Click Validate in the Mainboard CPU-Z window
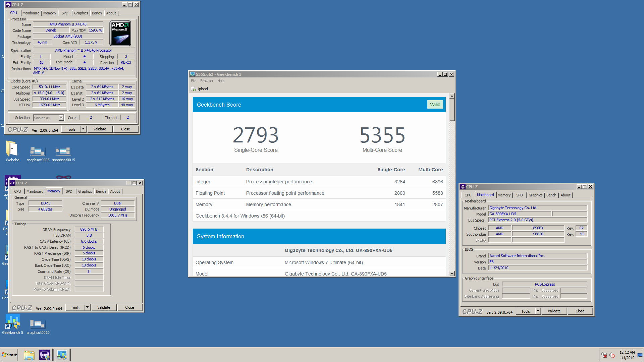 pyautogui.click(x=554, y=311)
